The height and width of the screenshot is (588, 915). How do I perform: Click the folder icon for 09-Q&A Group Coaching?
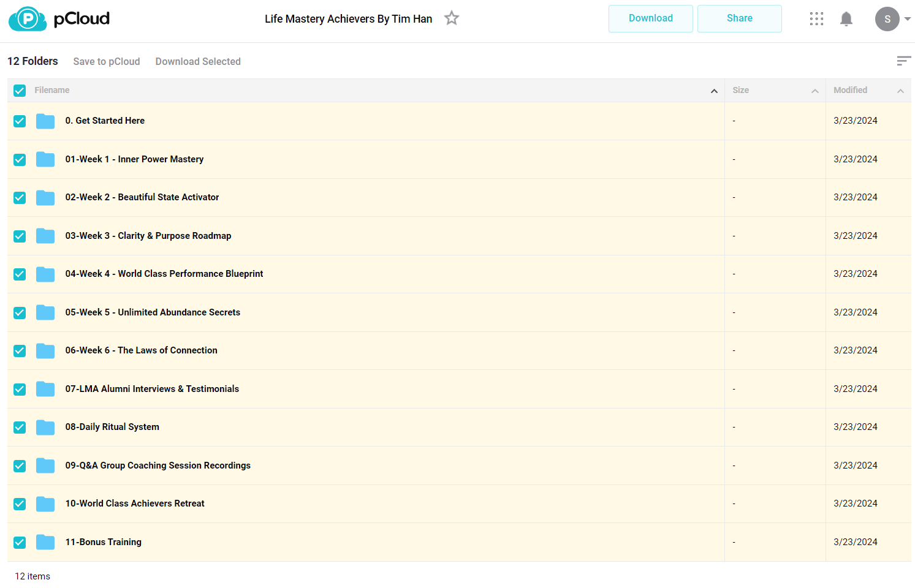click(x=45, y=466)
